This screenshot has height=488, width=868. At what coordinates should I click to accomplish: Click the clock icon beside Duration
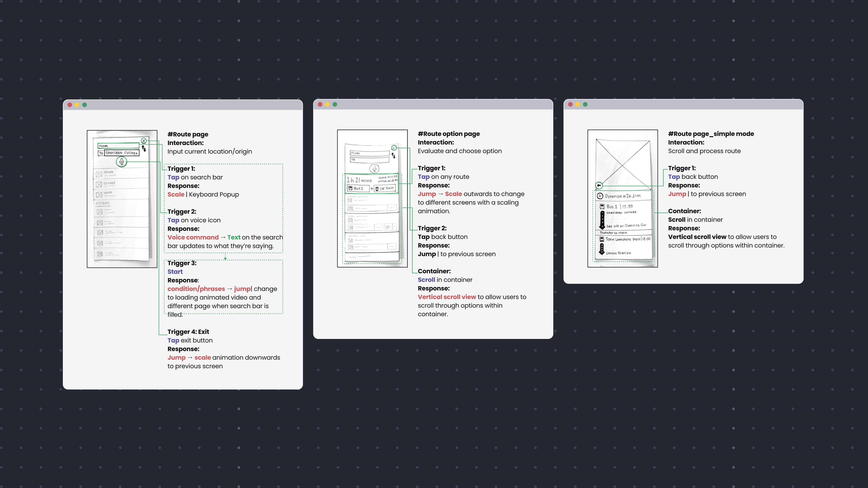point(600,196)
